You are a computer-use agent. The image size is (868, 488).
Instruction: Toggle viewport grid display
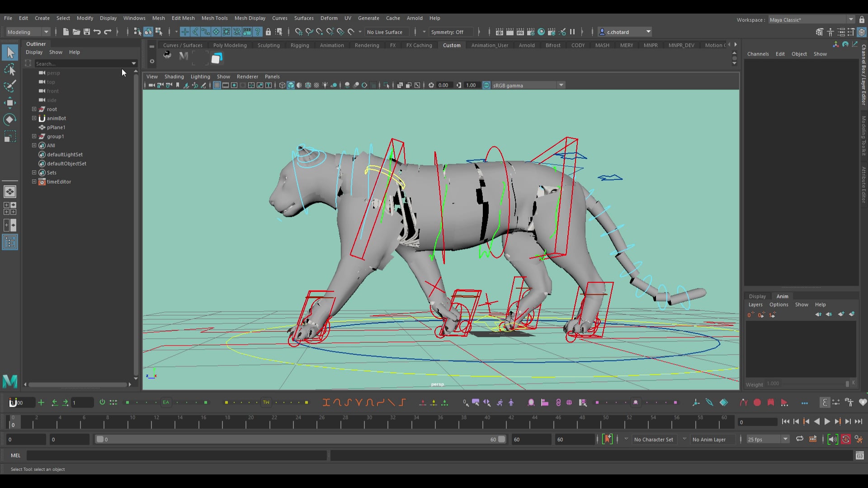(x=217, y=85)
